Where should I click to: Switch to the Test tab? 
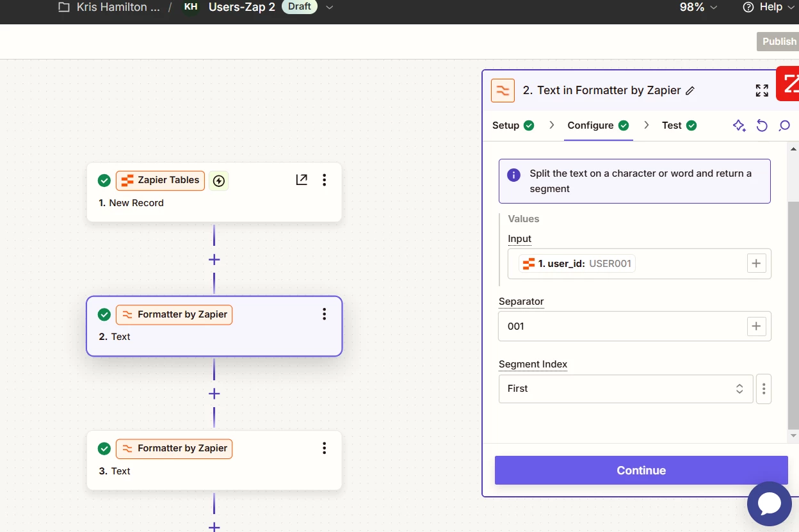(679, 125)
